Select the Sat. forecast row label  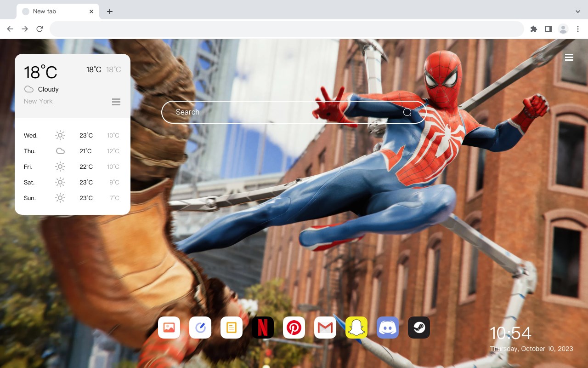tap(29, 183)
